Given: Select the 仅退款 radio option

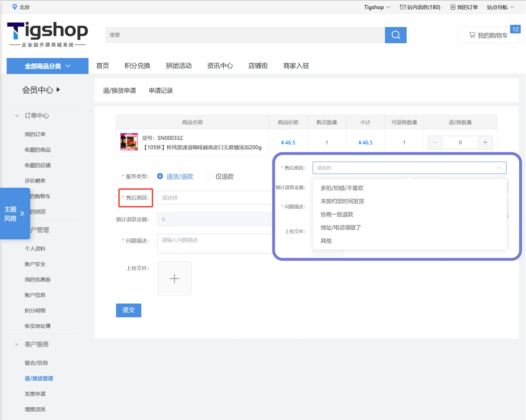Looking at the screenshot, I should point(209,176).
